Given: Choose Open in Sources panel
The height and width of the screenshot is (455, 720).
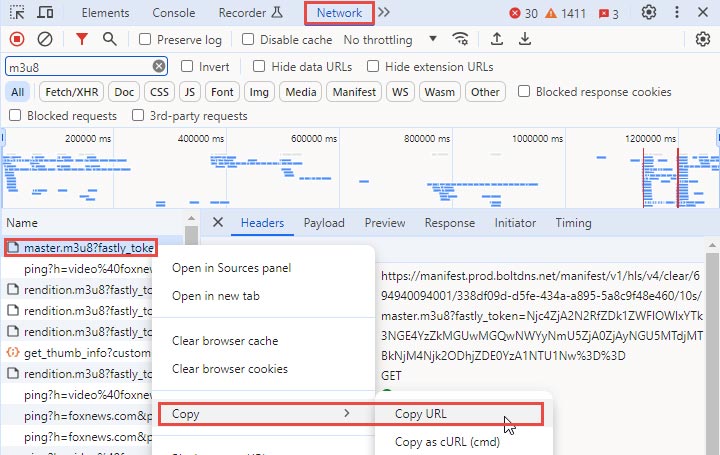Looking at the screenshot, I should 231,268.
